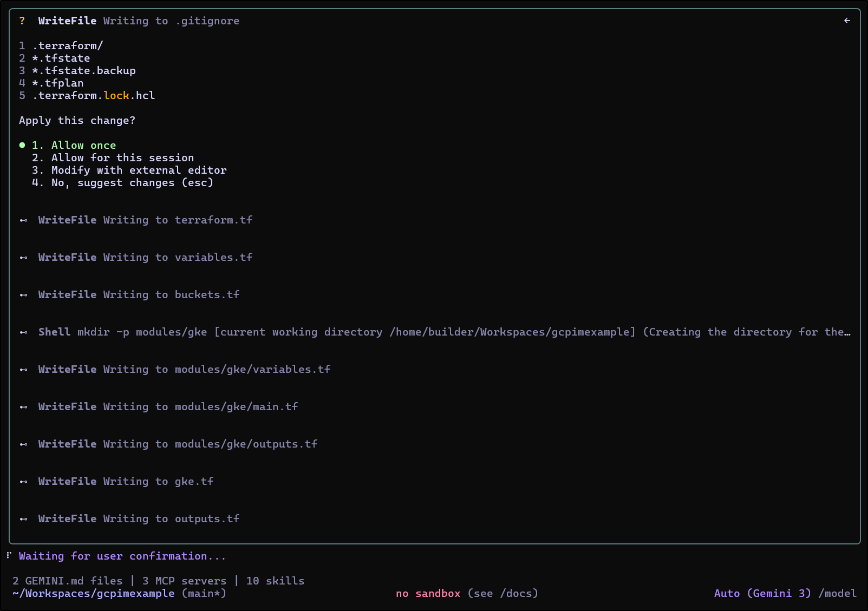Click the 'Auto (Gemini 3)' model indicator
The image size is (868, 611).
(x=762, y=593)
